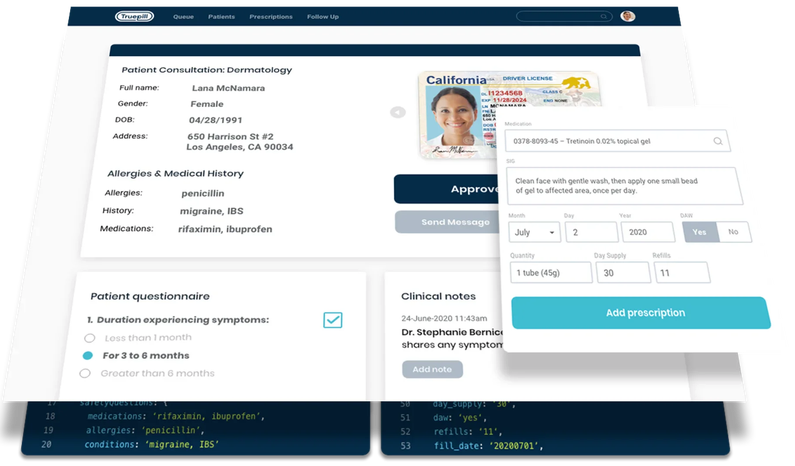Set DAW toggle to No
Image resolution: width=795 pixels, height=466 pixels.
tap(733, 232)
